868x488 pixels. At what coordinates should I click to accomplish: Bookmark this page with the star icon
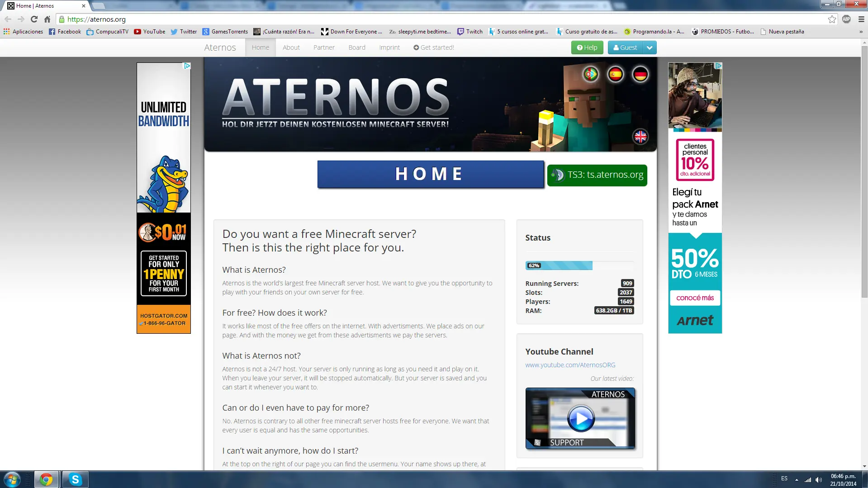click(x=832, y=19)
